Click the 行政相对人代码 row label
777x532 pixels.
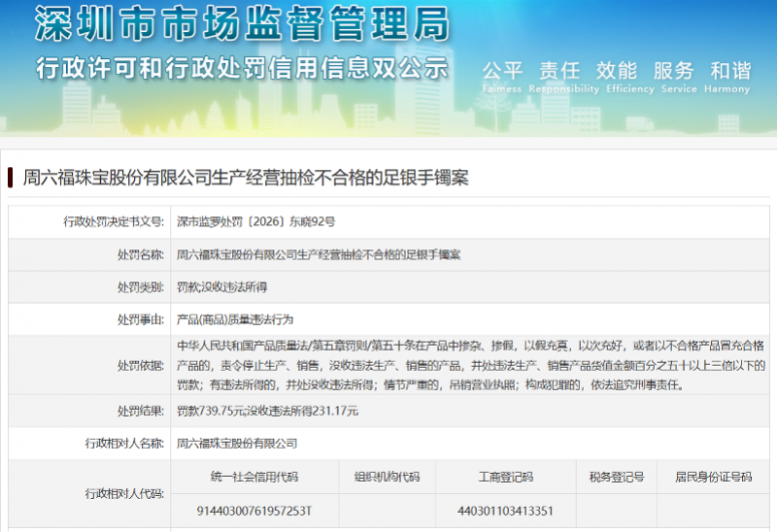124,493
